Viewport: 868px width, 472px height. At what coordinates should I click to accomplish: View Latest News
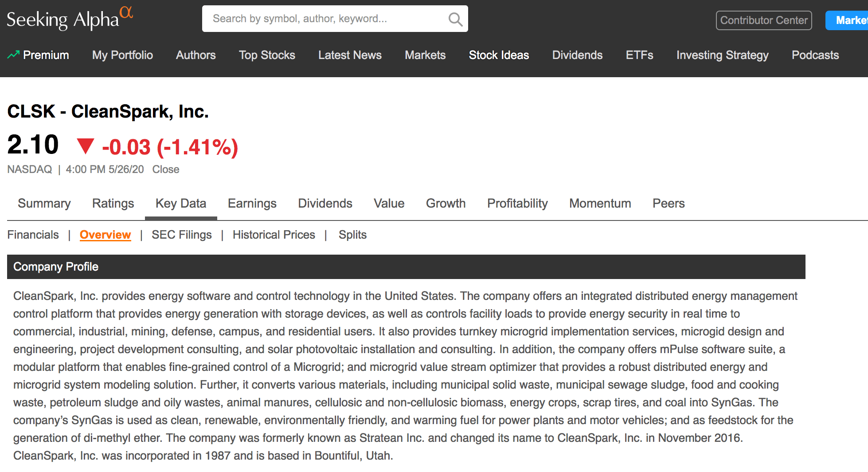tap(350, 55)
